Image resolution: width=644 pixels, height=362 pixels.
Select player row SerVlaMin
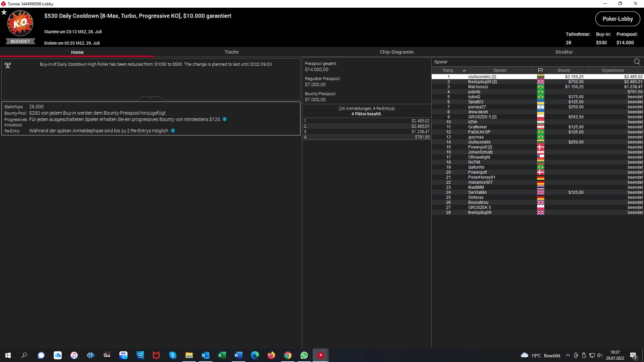[x=538, y=192]
